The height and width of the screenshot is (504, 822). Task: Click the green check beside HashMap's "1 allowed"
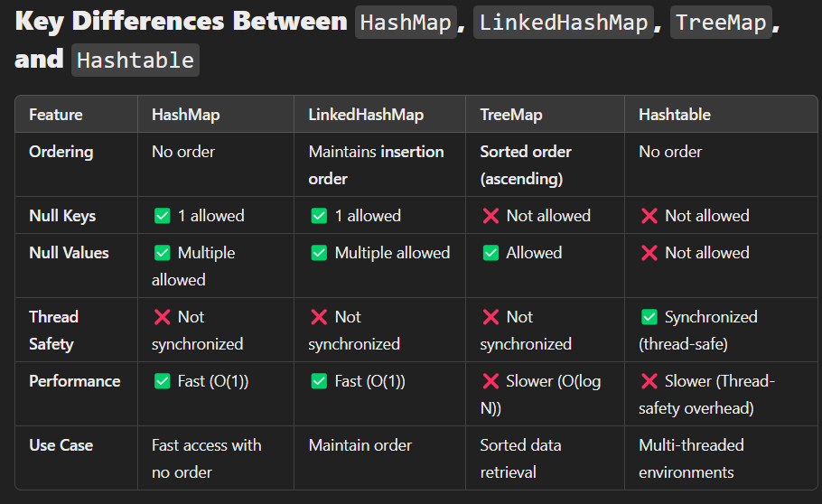(163, 216)
